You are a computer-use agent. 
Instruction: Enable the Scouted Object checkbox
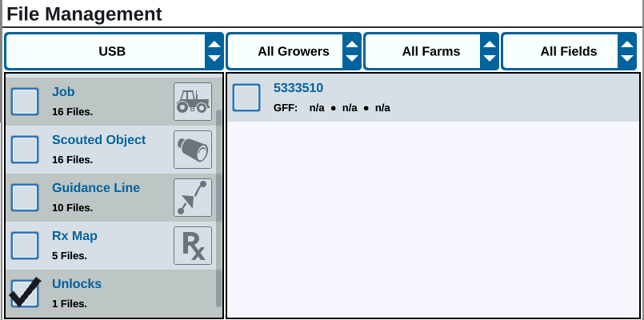click(x=26, y=150)
